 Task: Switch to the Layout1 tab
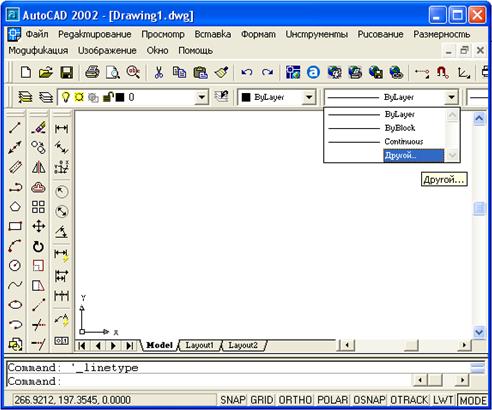coord(199,345)
